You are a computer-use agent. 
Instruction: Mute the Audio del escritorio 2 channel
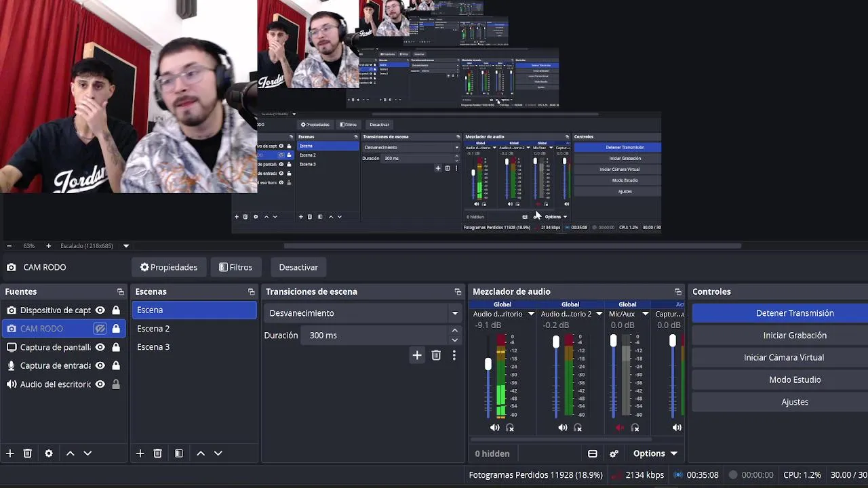tap(563, 428)
